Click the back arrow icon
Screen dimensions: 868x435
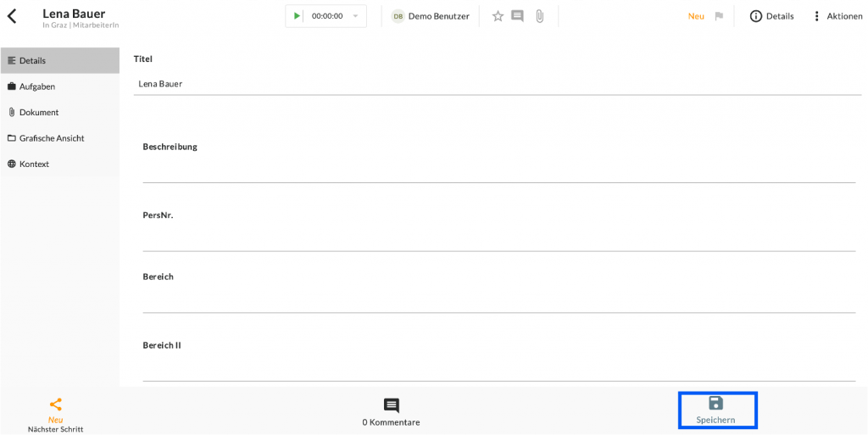[x=12, y=16]
